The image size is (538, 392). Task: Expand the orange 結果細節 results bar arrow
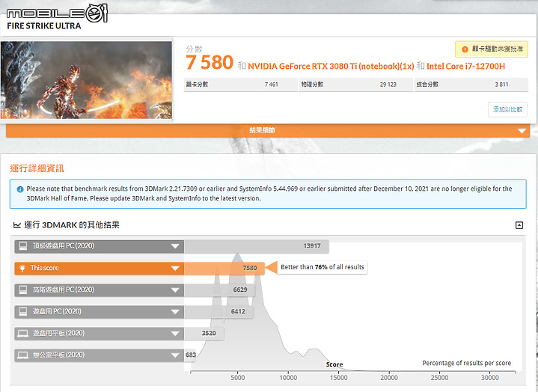[x=522, y=131]
